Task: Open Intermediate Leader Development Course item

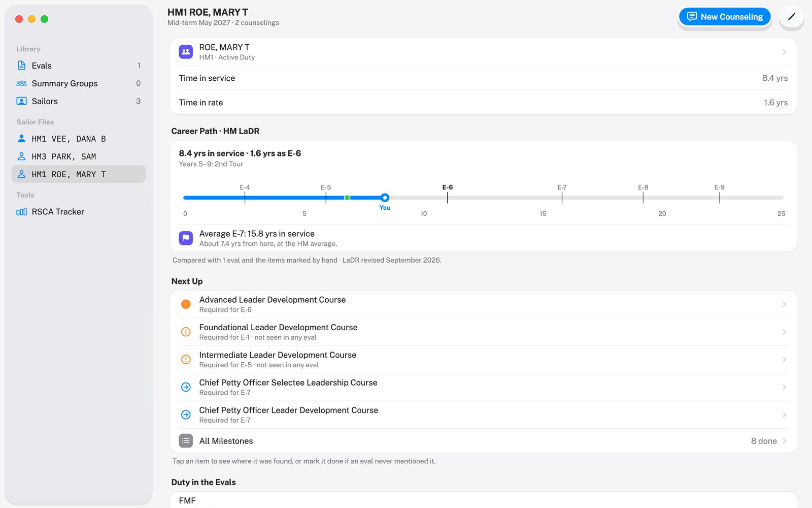Action: pyautogui.click(x=483, y=360)
